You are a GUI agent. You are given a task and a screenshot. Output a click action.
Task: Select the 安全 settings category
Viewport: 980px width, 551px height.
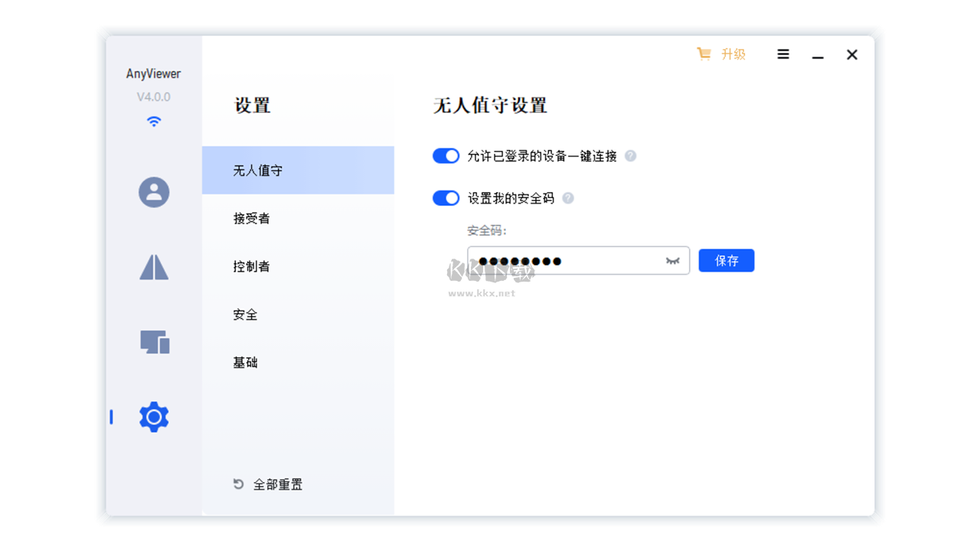click(x=245, y=315)
